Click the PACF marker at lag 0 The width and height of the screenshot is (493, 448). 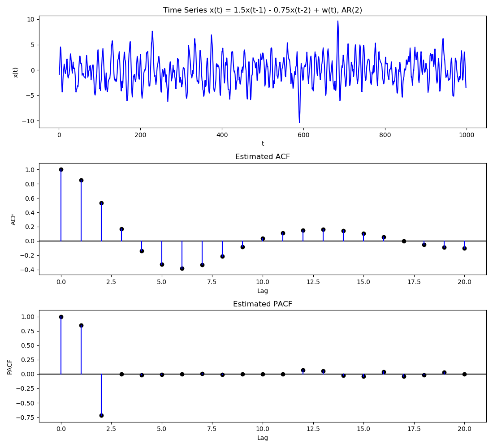click(61, 317)
